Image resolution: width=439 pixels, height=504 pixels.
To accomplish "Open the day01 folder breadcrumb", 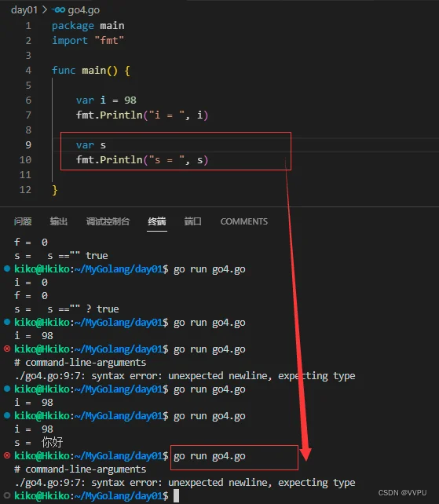I will [x=24, y=10].
